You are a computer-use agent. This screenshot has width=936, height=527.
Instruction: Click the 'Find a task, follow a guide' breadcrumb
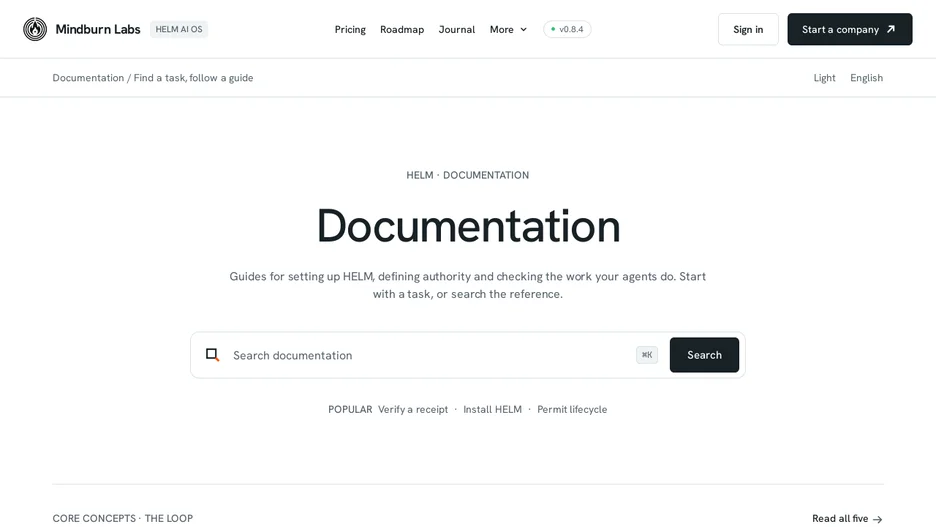point(193,78)
